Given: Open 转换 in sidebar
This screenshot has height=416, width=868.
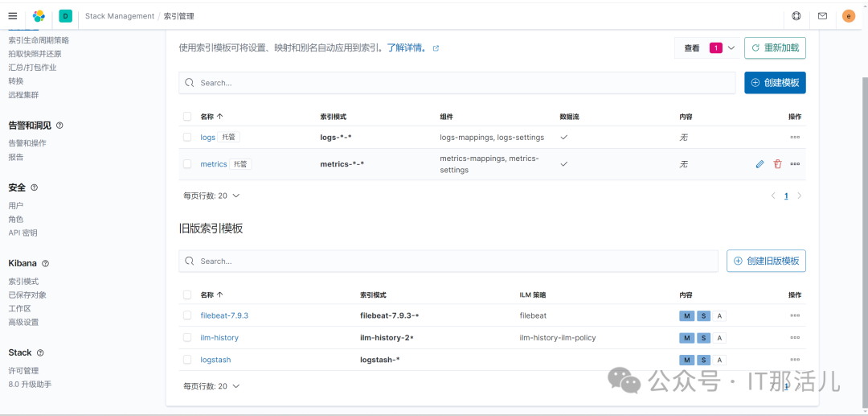Looking at the screenshot, I should pyautogui.click(x=16, y=81).
